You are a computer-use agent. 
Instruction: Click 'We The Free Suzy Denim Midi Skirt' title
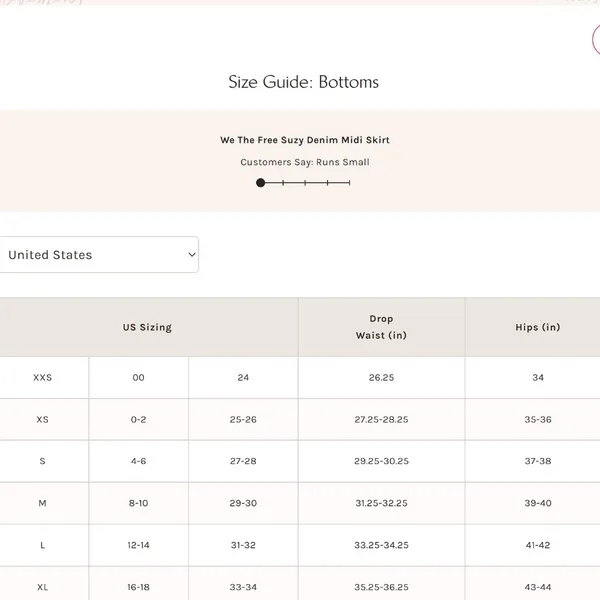pos(305,140)
